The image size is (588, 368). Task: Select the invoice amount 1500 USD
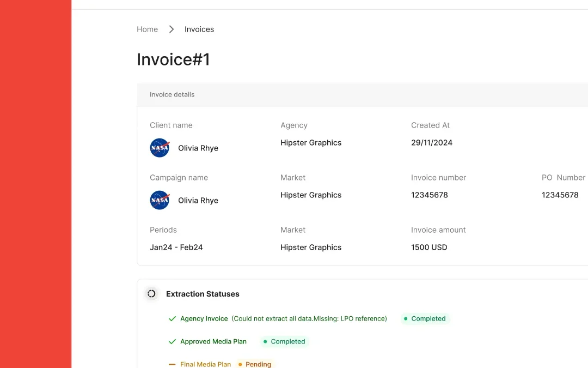[429, 247]
